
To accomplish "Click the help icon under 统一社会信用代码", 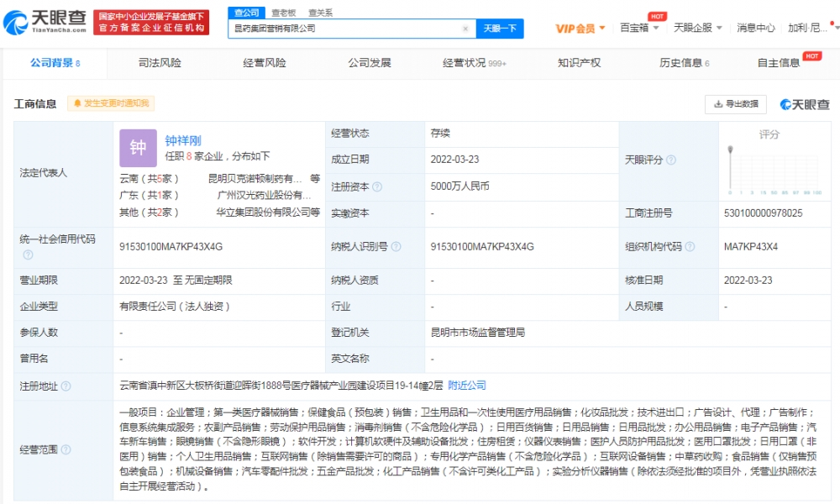I will pos(28,255).
